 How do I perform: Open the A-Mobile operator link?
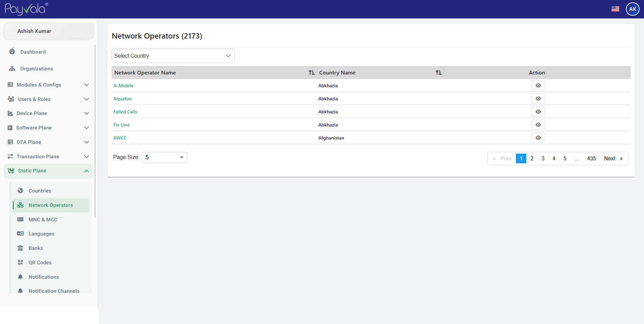point(123,86)
